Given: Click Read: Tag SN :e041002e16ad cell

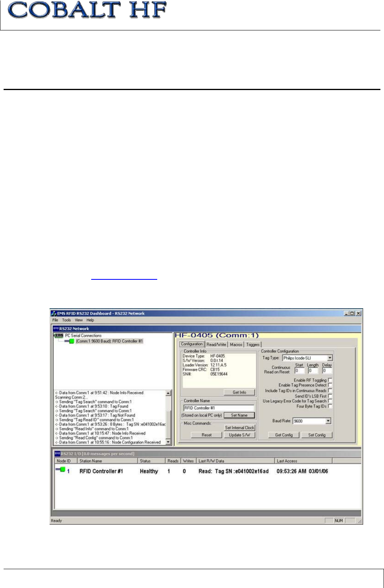Looking at the screenshot, I should tap(234, 472).
